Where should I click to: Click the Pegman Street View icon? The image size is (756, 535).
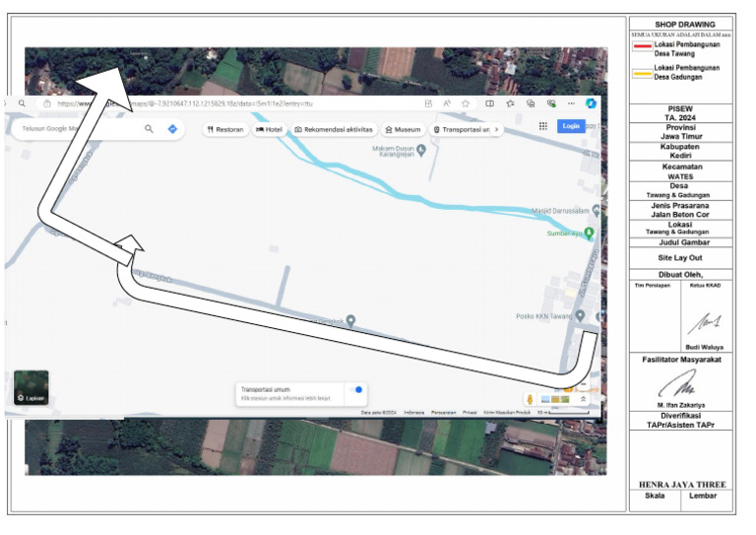[x=530, y=399]
